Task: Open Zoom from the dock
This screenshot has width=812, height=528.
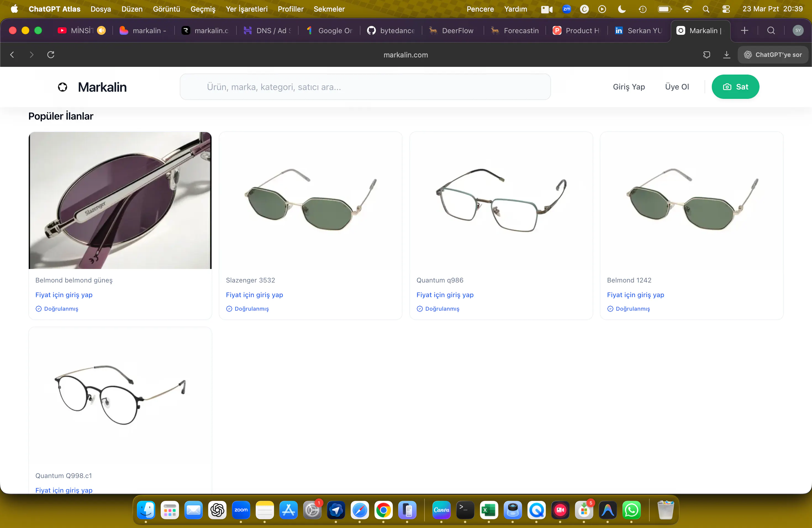Action: tap(241, 510)
